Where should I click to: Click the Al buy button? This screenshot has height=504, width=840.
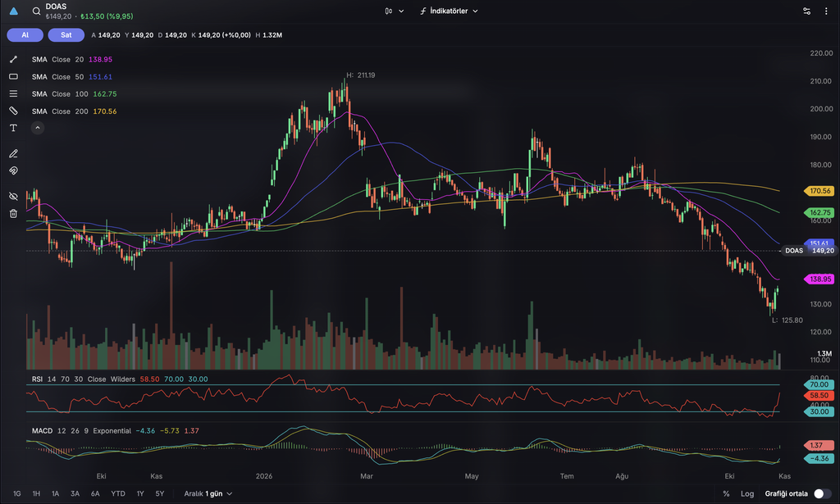pyautogui.click(x=25, y=34)
